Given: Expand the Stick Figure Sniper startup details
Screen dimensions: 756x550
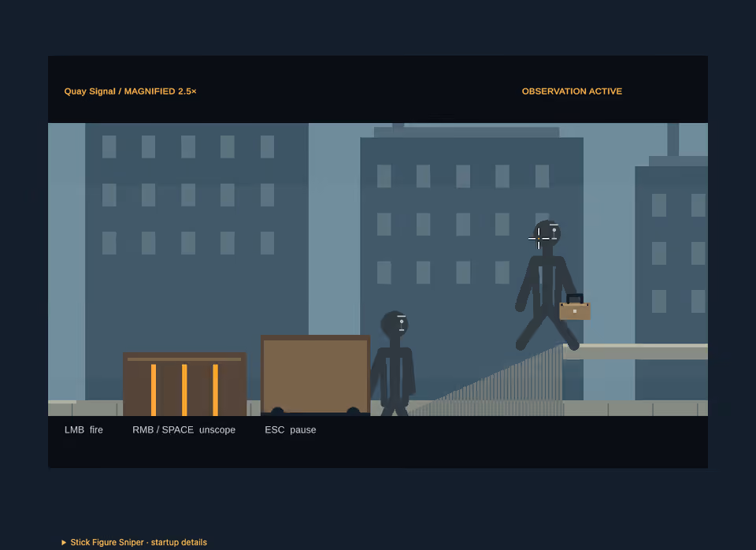Looking at the screenshot, I should pos(135,542).
